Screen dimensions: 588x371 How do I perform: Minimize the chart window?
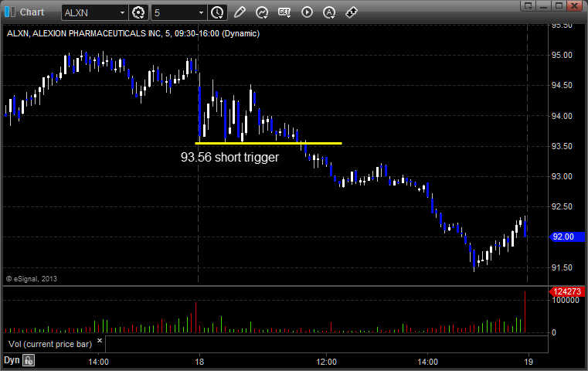(543, 5)
